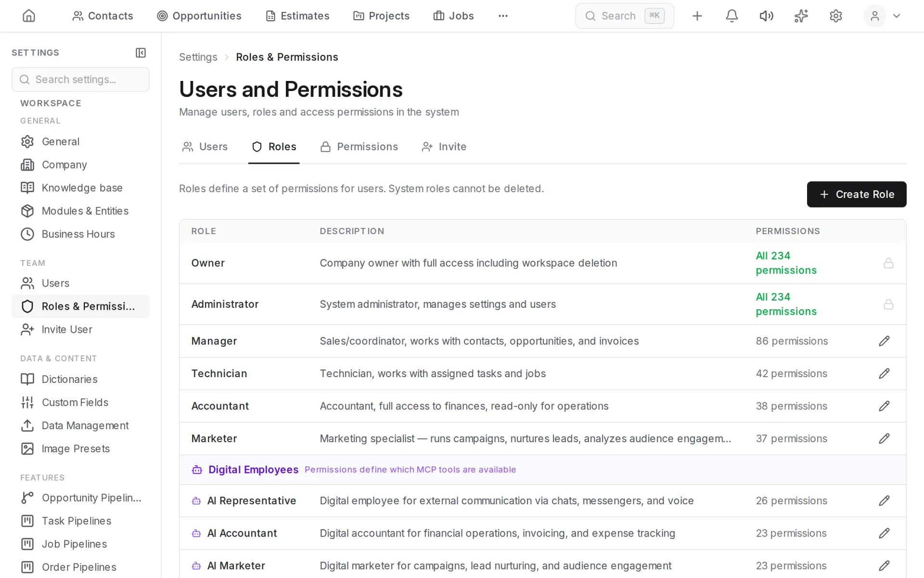Open the AI sparkles assistant icon
Image resolution: width=924 pixels, height=578 pixels.
tap(801, 16)
